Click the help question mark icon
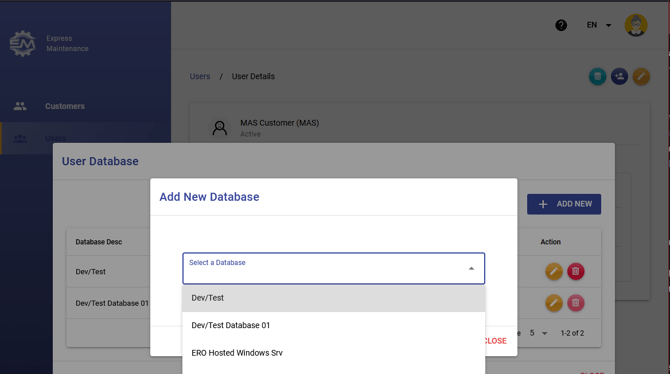The image size is (670, 374). click(x=561, y=25)
